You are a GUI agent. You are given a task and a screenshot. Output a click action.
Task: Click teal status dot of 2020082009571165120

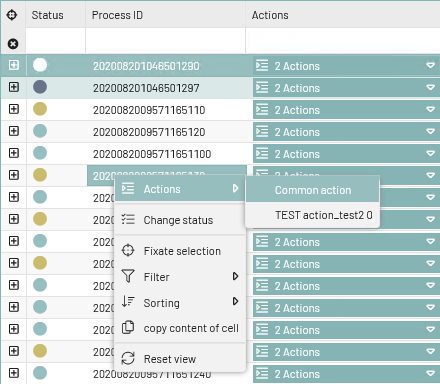(x=40, y=131)
